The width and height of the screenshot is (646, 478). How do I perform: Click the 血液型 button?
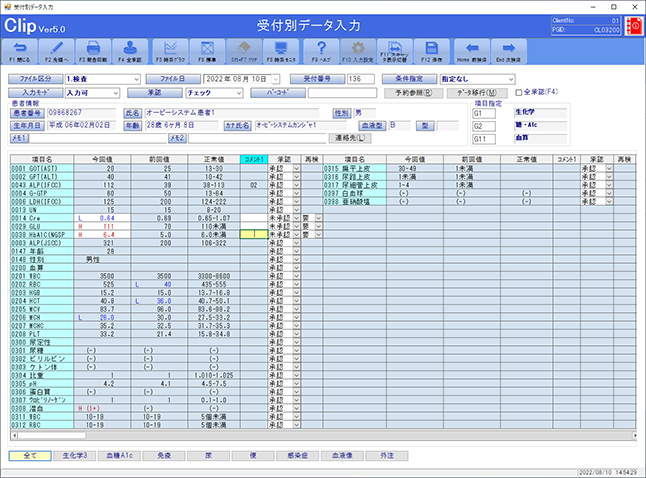(x=372, y=126)
